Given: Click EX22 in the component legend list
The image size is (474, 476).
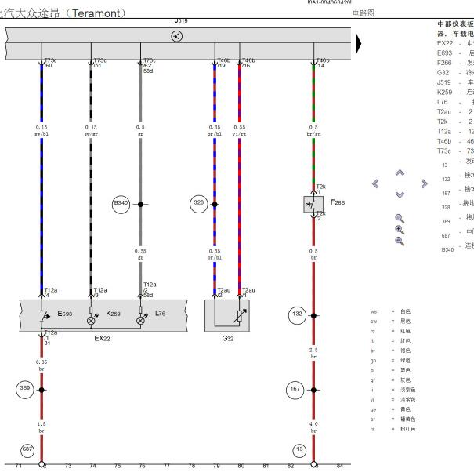Looking at the screenshot, I should pos(445,43).
